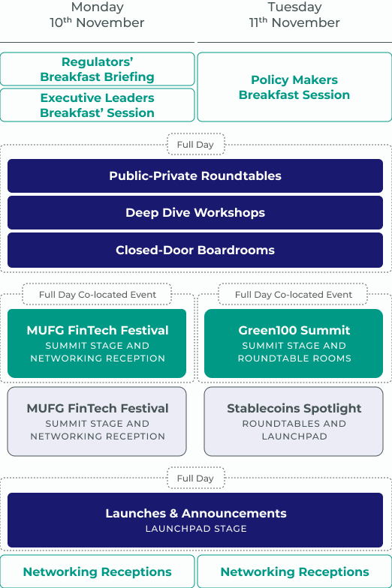Open the Green100 Summit card
This screenshot has width=392, height=588.
(x=294, y=343)
